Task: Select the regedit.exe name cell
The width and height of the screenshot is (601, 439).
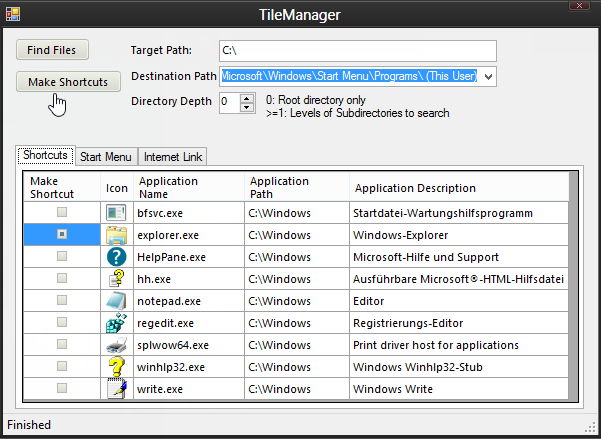Action: pos(189,323)
